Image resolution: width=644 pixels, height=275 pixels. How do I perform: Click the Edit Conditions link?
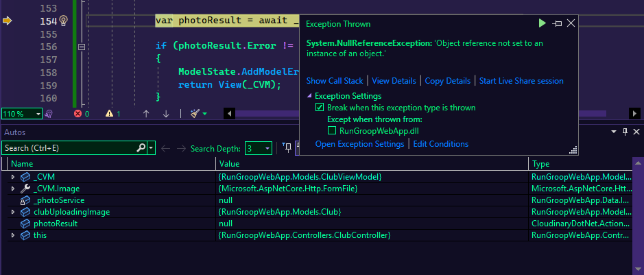[x=441, y=144]
